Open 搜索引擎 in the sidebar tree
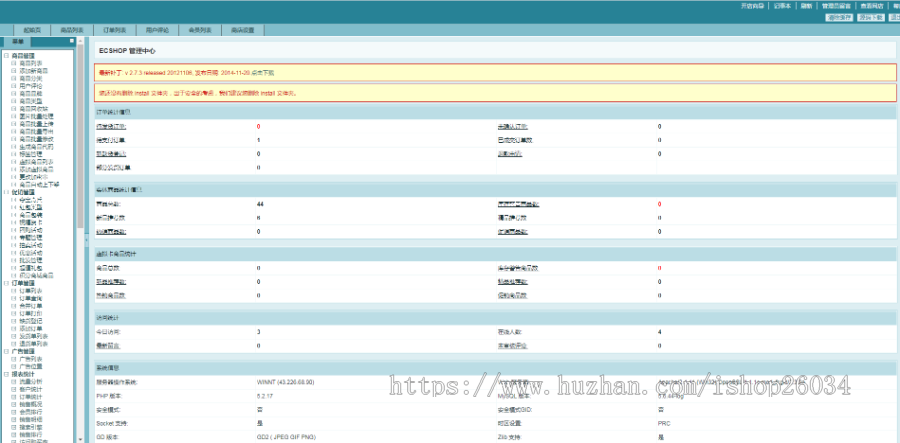 coord(30,428)
